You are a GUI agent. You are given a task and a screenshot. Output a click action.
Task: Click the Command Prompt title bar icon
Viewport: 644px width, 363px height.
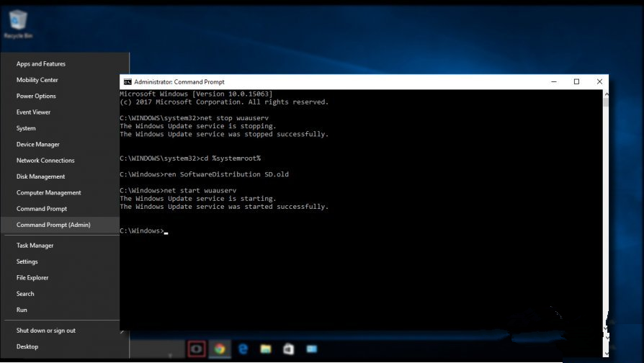click(128, 81)
